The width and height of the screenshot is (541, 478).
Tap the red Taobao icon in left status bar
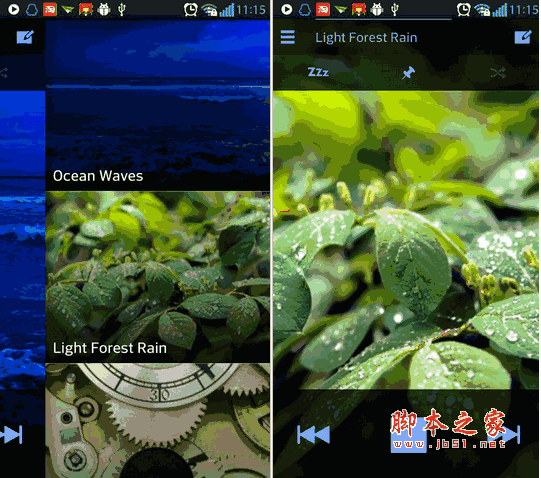[x=50, y=9]
